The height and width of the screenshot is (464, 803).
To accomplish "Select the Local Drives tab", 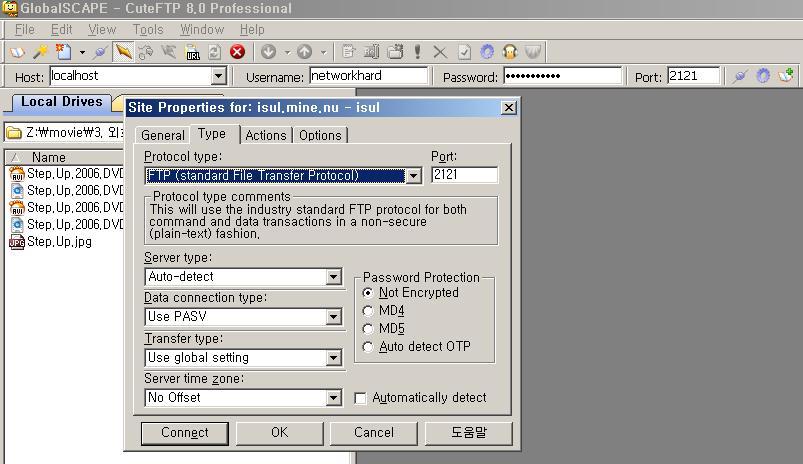I will [61, 102].
